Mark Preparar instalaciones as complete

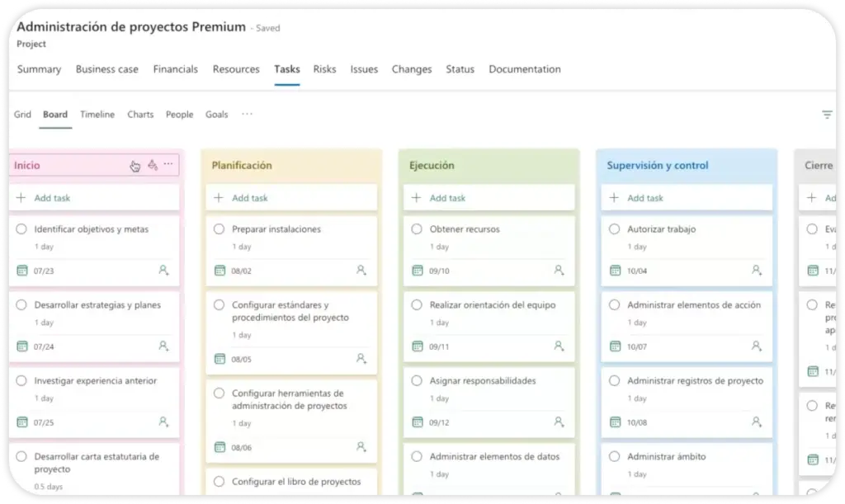click(x=220, y=228)
